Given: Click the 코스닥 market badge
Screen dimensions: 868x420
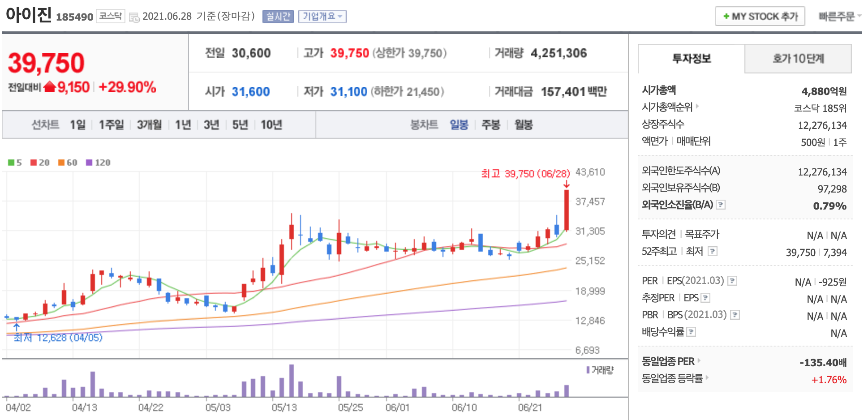Looking at the screenshot, I should pos(110,16).
